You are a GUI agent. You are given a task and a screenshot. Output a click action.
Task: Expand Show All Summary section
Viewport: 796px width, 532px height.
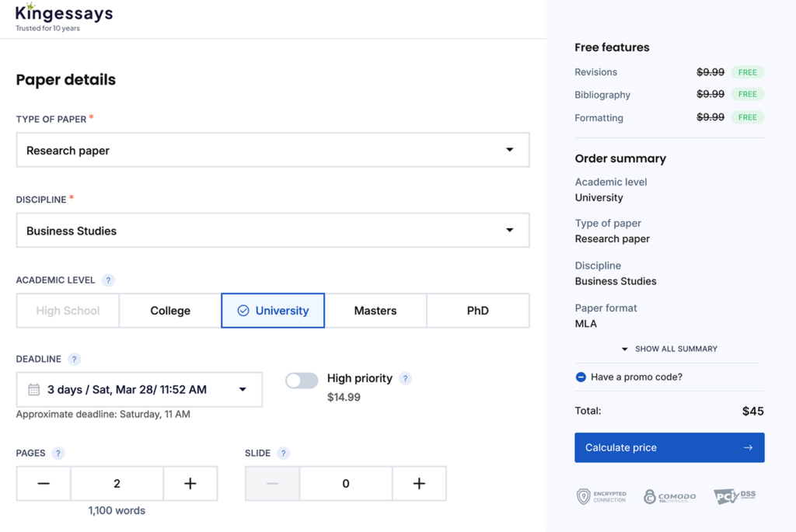tap(669, 349)
